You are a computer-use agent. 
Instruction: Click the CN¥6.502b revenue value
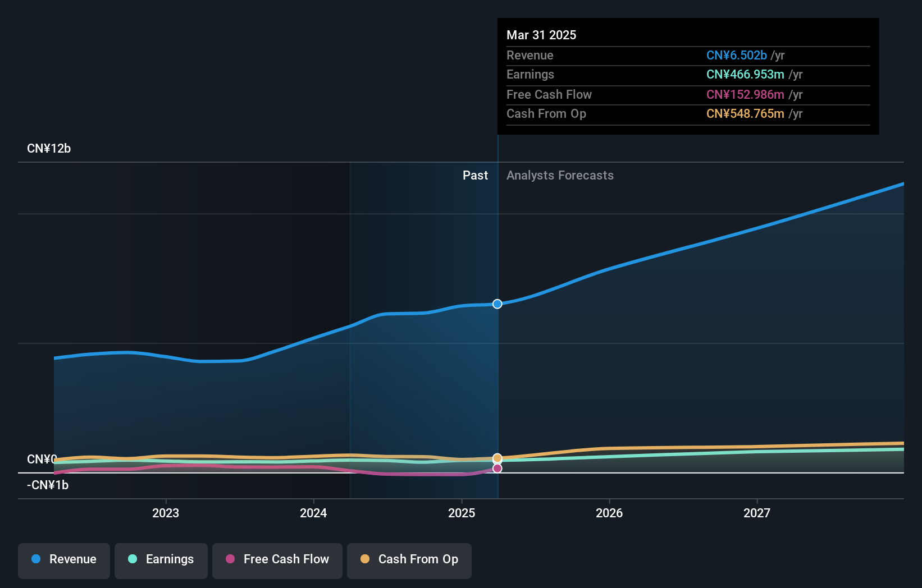click(736, 56)
